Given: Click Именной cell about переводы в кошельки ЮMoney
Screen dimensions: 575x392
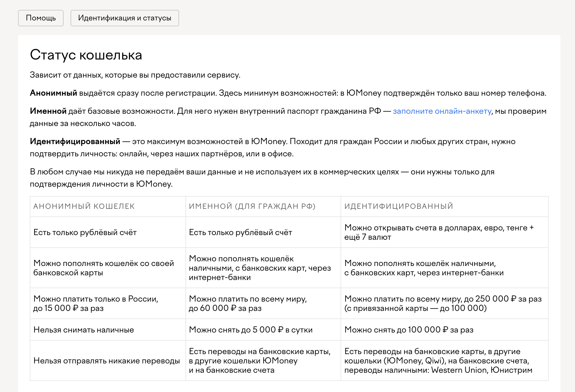Looking at the screenshot, I should pyautogui.click(x=263, y=361).
